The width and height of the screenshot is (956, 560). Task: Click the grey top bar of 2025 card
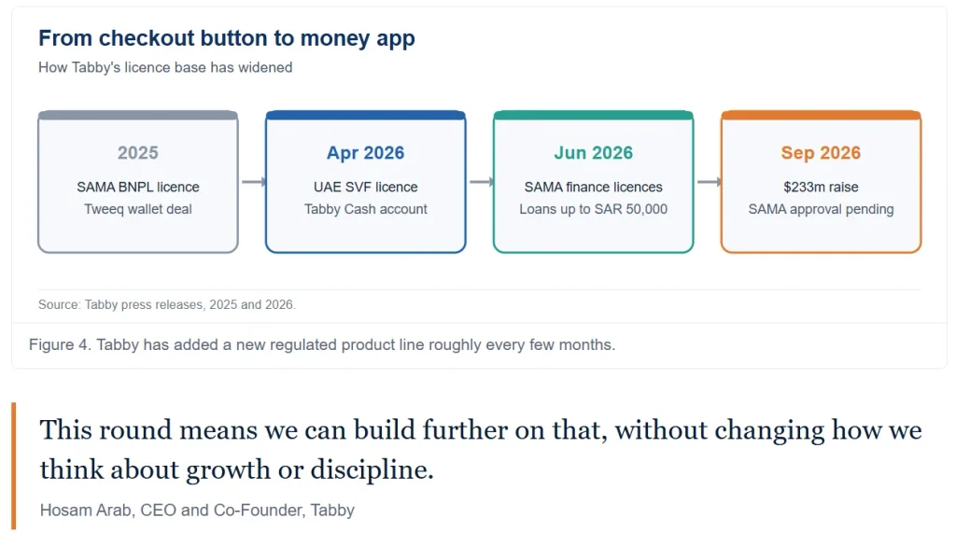point(138,115)
